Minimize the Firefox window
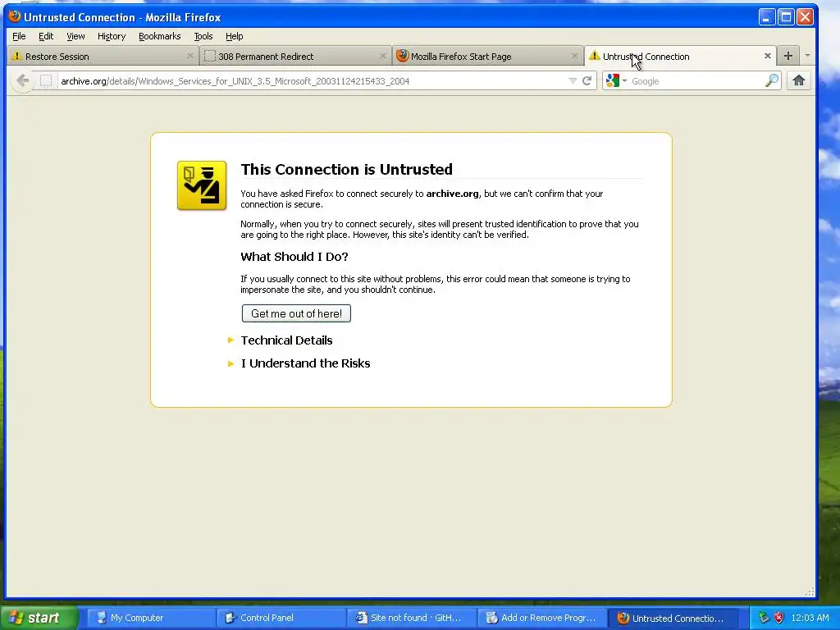Screen dimensions: 840x630 [767, 17]
